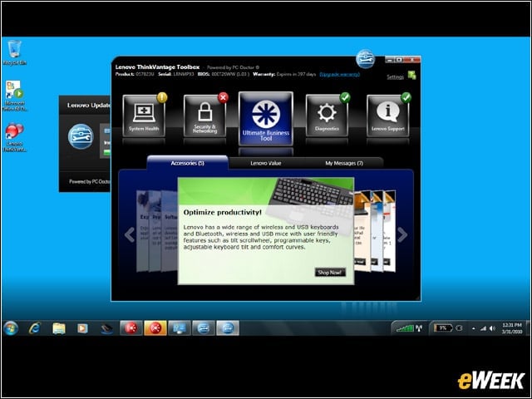
Task: Click the Shop Now! button
Action: [x=330, y=272]
